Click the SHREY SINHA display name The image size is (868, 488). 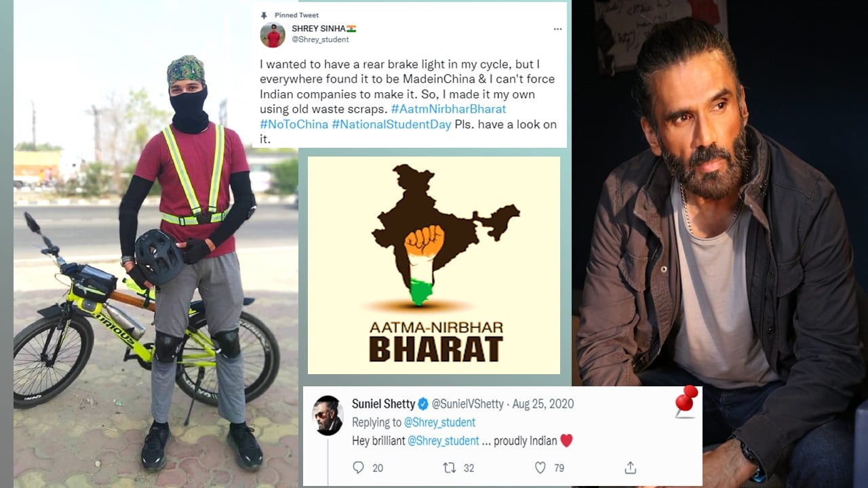[318, 28]
